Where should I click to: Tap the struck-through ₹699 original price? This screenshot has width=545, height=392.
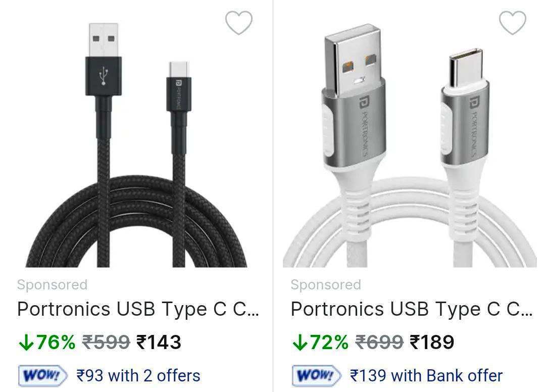point(379,342)
